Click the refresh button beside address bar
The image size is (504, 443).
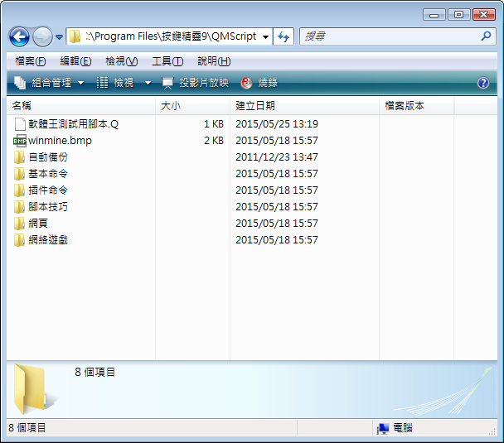(x=283, y=36)
